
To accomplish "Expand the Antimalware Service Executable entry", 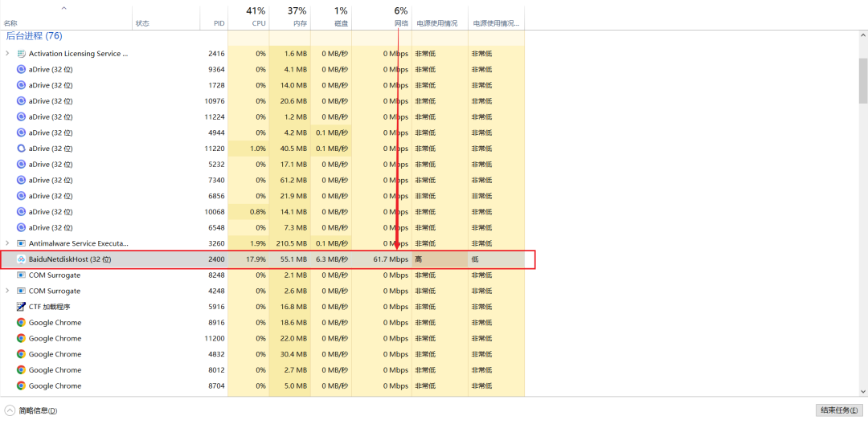I will (7, 243).
